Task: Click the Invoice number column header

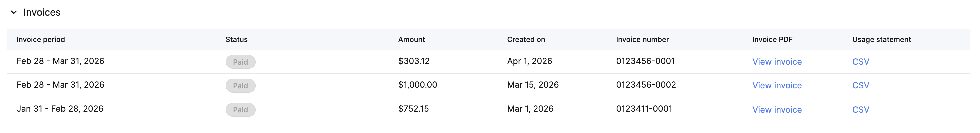Action: pos(642,40)
